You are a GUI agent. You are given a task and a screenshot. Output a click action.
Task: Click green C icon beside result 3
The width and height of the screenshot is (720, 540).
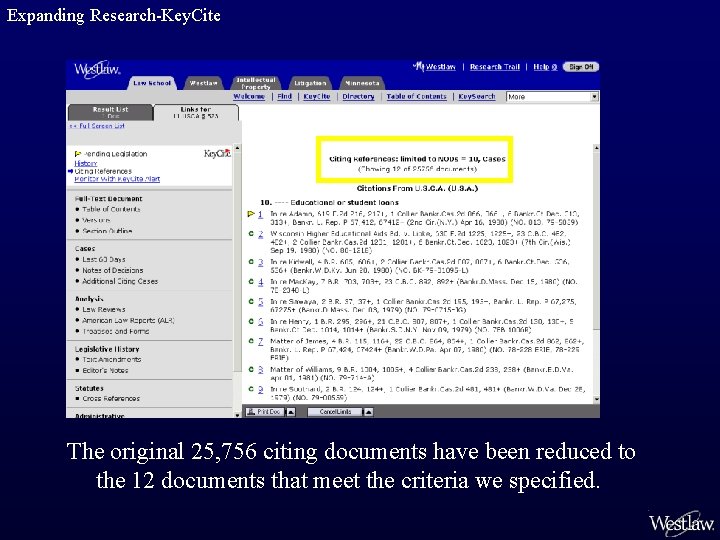(x=251, y=262)
